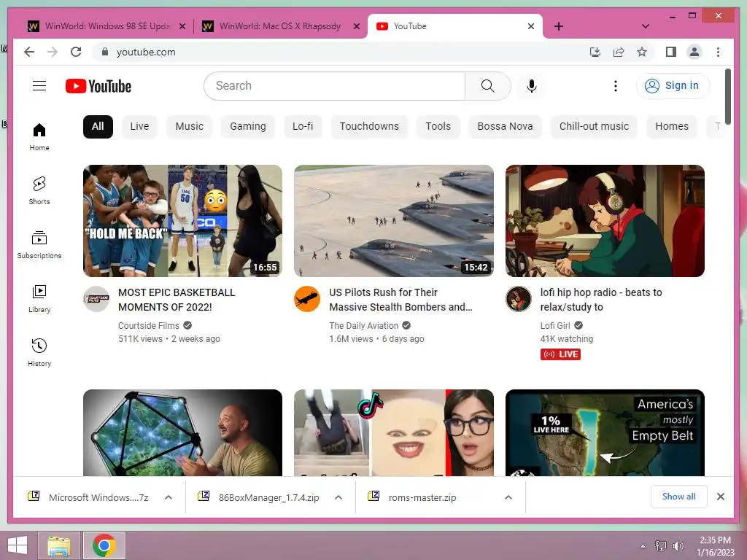This screenshot has height=560, width=747.
Task: Open the Windows Start menu
Action: (x=18, y=545)
